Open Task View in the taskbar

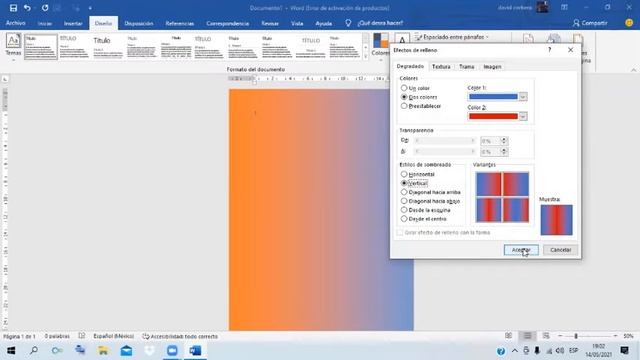80,351
